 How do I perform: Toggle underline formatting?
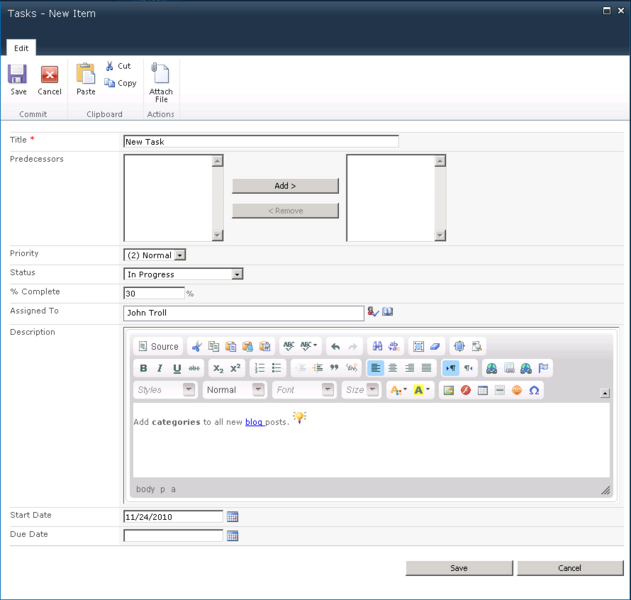click(x=177, y=368)
